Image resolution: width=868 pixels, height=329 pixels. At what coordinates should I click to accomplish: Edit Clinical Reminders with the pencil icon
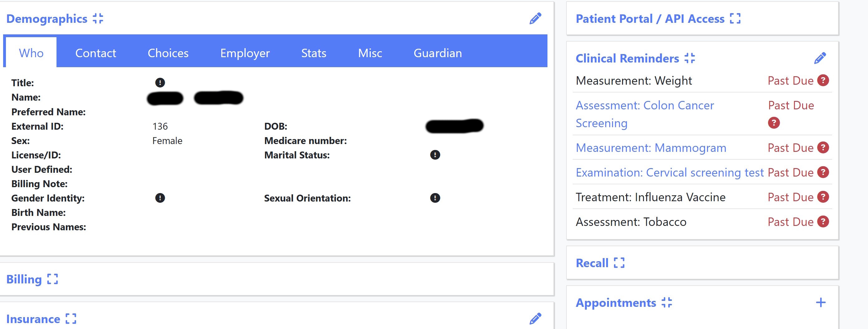pos(820,58)
